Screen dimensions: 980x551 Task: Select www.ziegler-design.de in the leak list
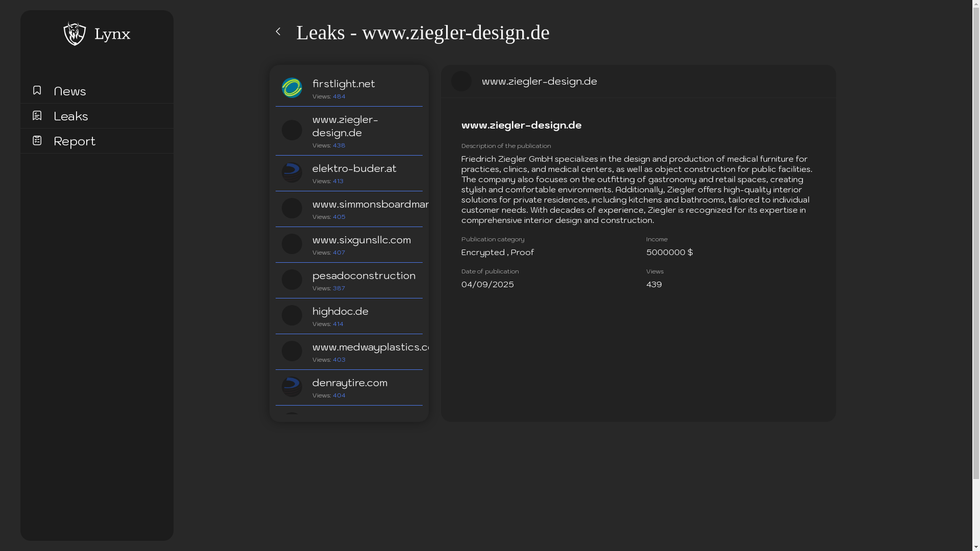point(345,126)
